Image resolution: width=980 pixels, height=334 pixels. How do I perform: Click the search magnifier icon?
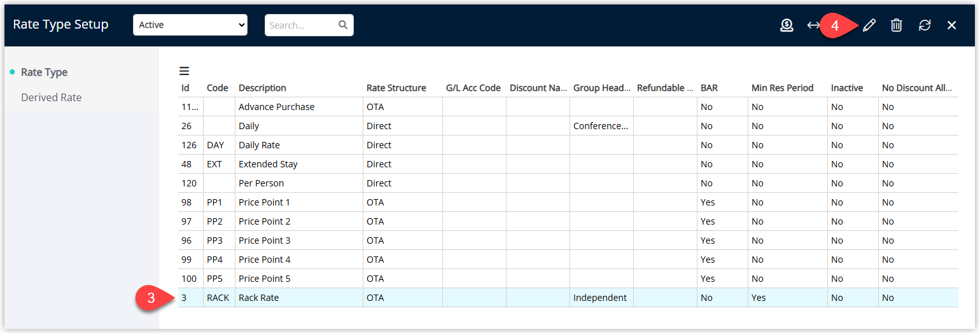pos(343,25)
